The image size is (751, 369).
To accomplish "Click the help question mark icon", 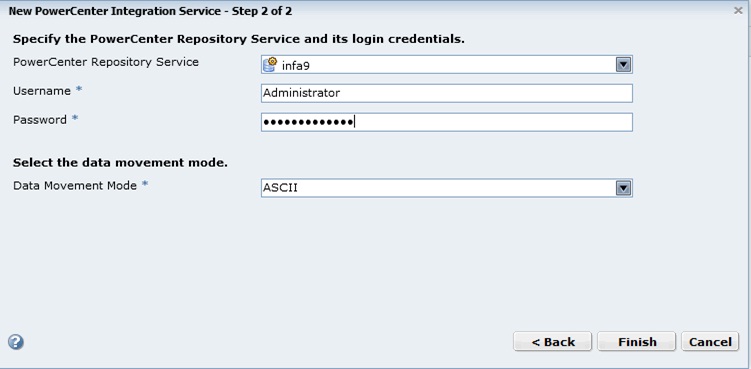I will point(16,342).
